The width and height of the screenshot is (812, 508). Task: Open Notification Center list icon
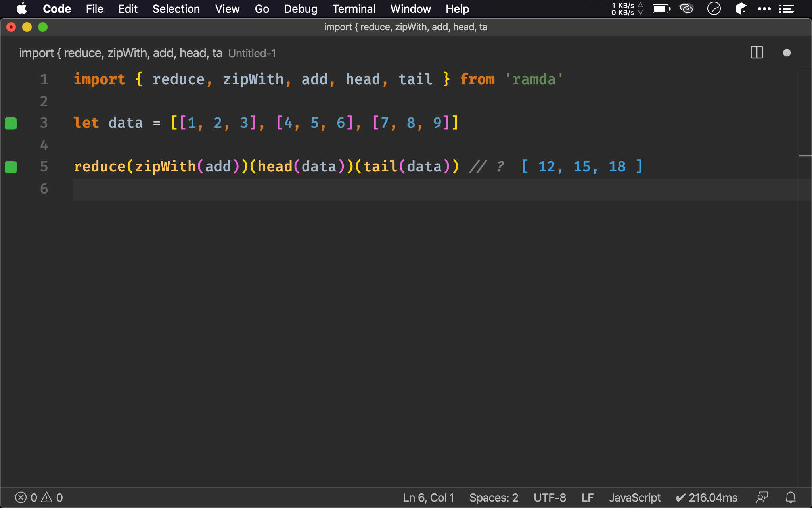(786, 9)
